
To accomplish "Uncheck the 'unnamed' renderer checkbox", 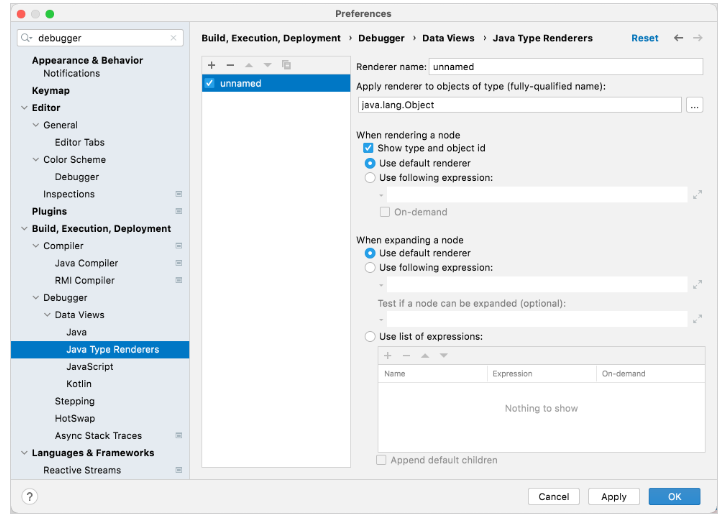I will [x=210, y=83].
